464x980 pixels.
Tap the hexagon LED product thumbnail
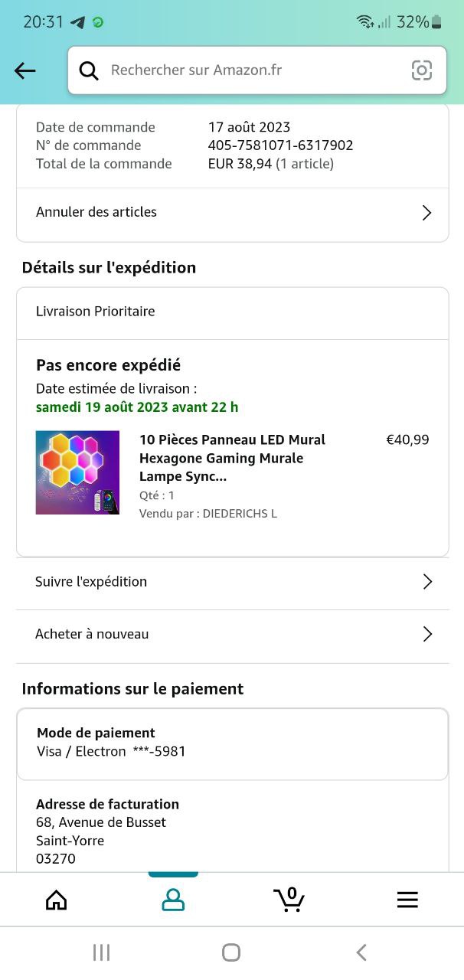[77, 472]
